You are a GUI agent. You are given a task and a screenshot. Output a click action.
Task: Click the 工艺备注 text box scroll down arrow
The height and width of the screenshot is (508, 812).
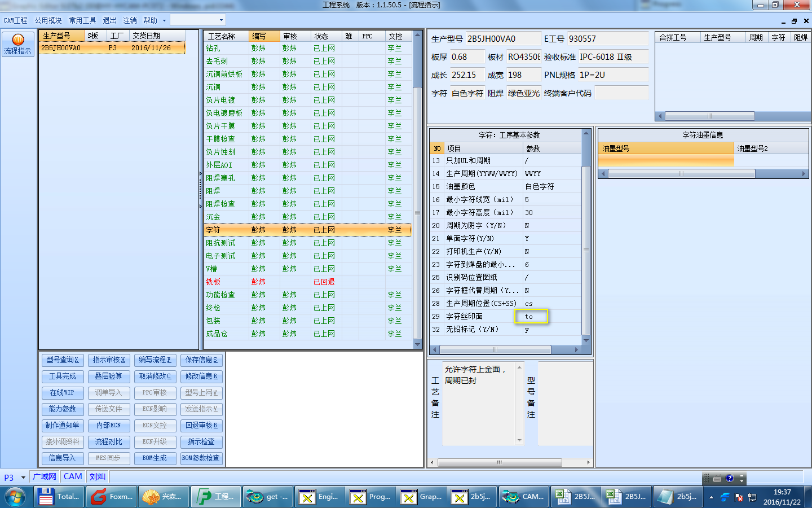click(519, 440)
